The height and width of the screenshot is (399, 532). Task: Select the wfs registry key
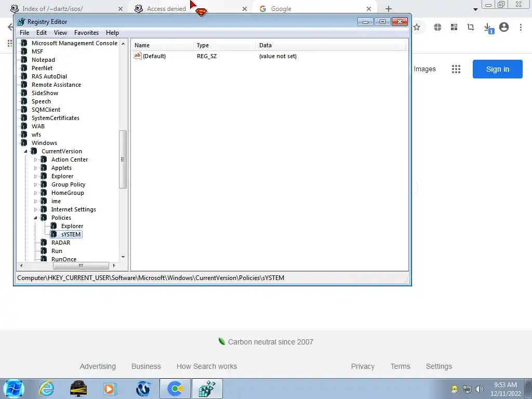36,135
